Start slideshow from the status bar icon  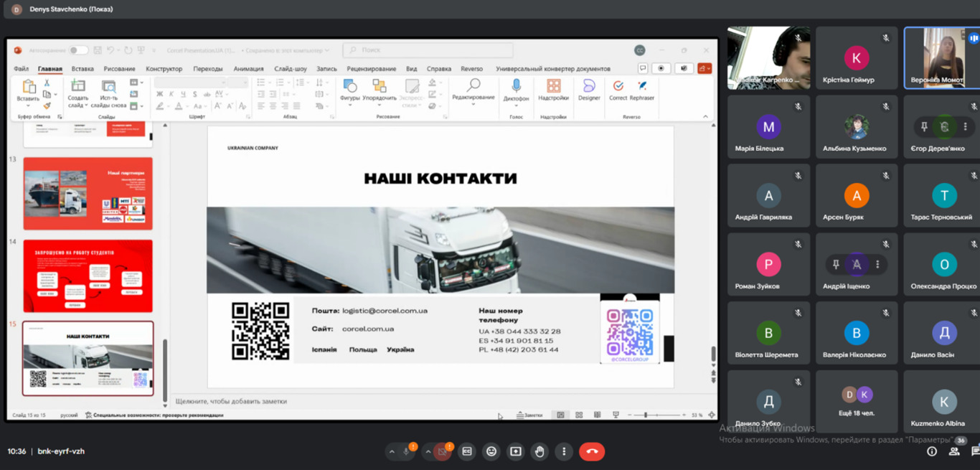616,415
